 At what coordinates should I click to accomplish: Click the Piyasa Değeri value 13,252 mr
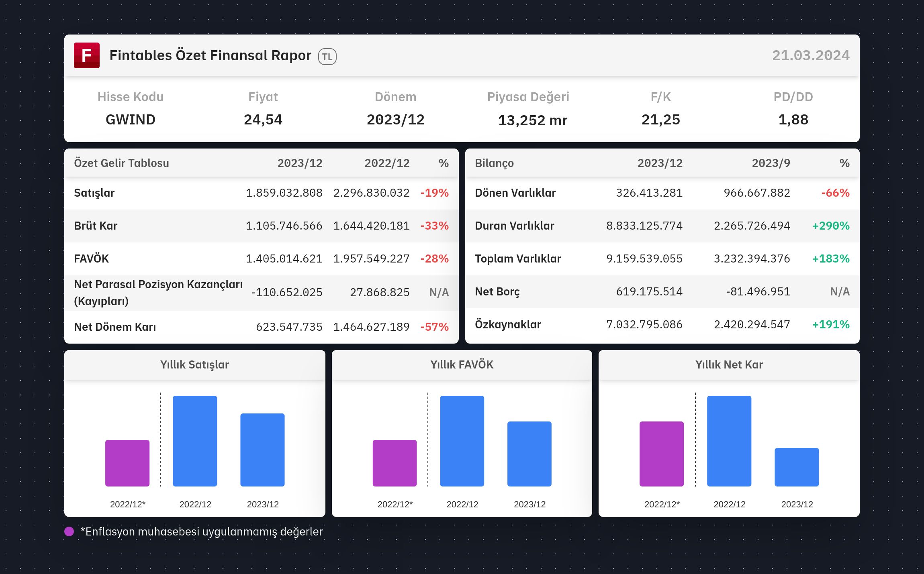pyautogui.click(x=532, y=120)
